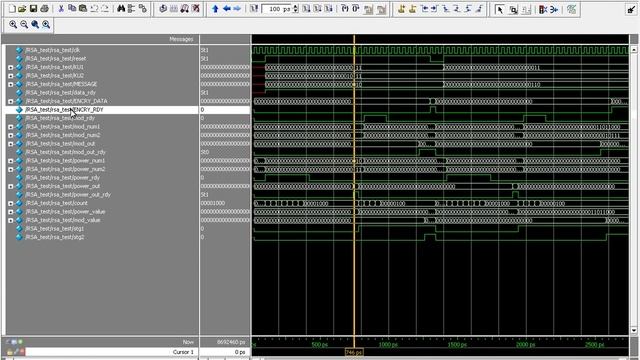The image size is (640, 360).
Task: Select the mod_num2 signal row
Action: coord(102,135)
